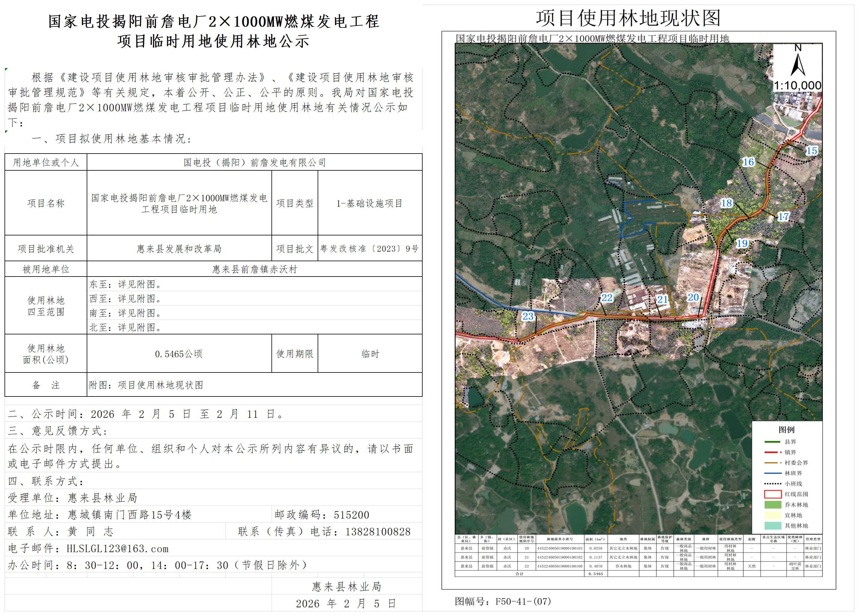The height and width of the screenshot is (616, 859).
Task: Pick the 其他林地 teal legend swatch
Action: (x=773, y=525)
